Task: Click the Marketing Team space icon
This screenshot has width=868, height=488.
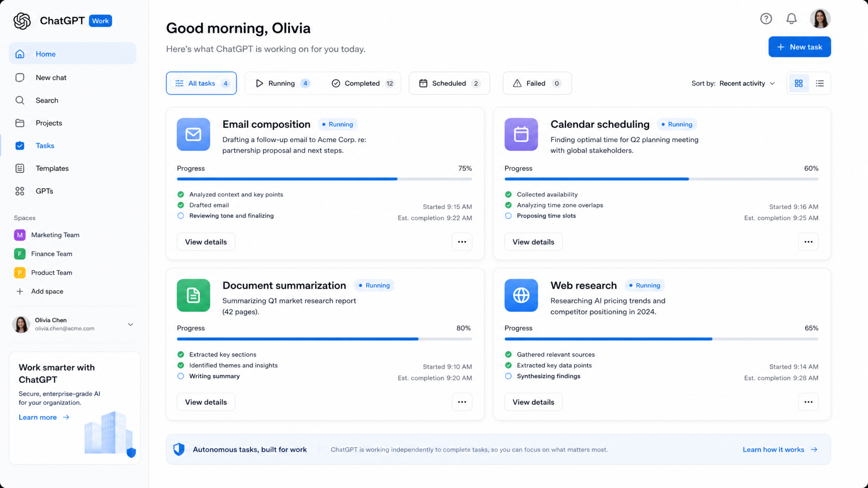Action: 19,235
